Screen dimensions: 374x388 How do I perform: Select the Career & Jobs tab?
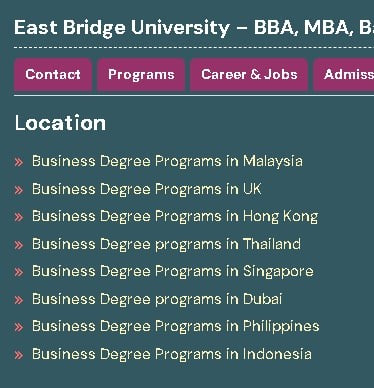(249, 75)
